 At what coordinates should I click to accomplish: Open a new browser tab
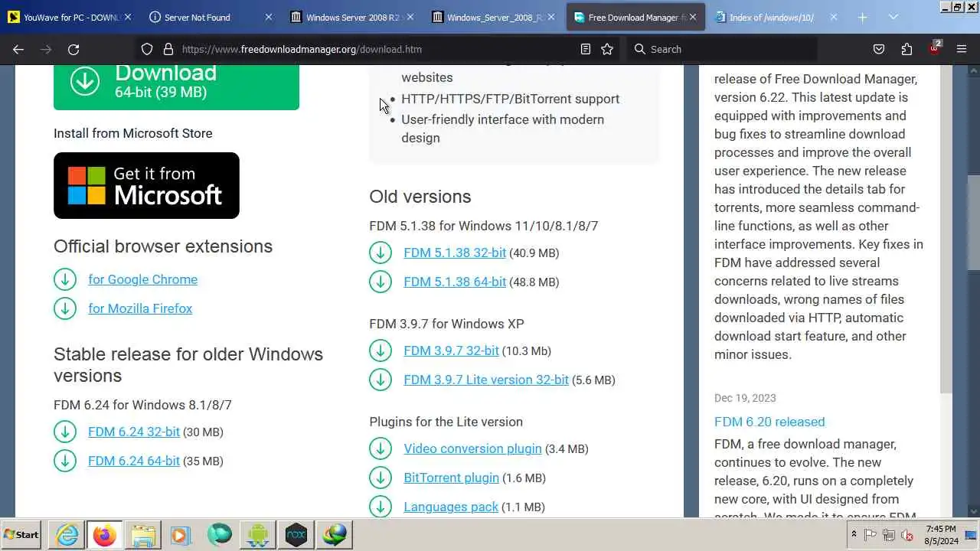tap(862, 17)
